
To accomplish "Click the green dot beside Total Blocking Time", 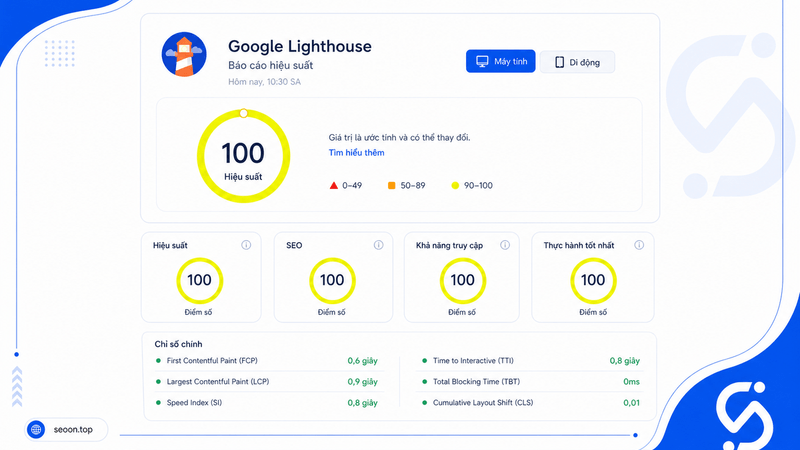I will tap(424, 382).
